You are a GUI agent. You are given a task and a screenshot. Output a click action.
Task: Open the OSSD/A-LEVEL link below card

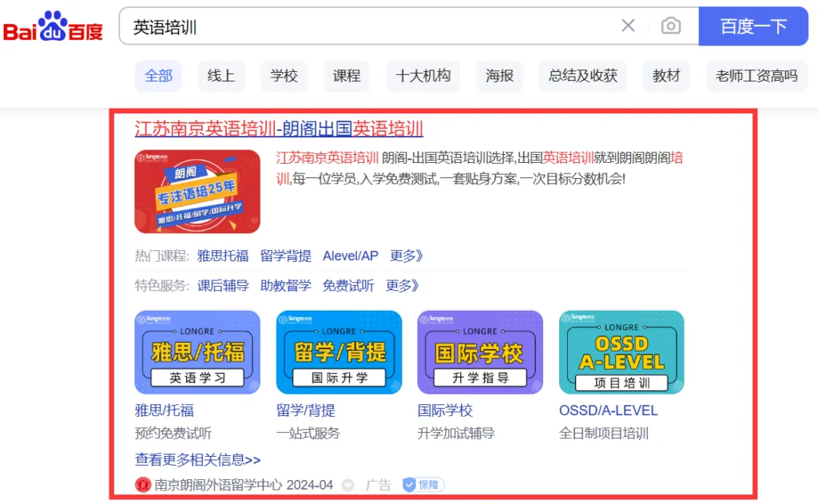(608, 411)
